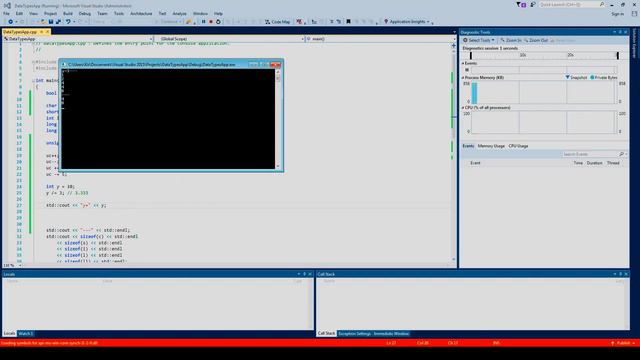Click the Select Tools gear button
The height and width of the screenshot is (360, 640).
tap(478, 40)
